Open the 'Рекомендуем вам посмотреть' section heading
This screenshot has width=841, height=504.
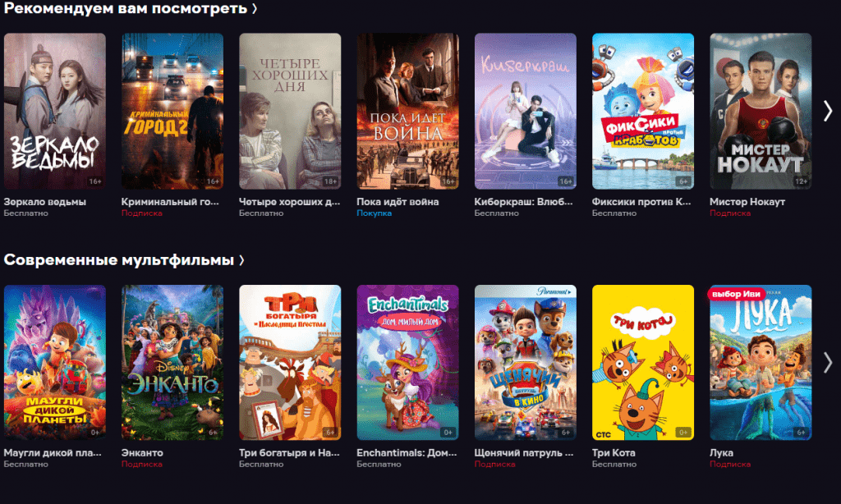coord(126,8)
